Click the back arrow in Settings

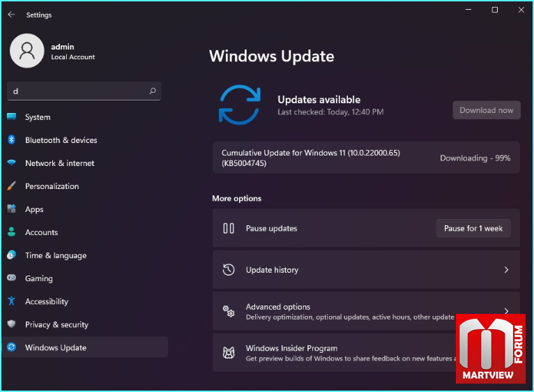(11, 15)
